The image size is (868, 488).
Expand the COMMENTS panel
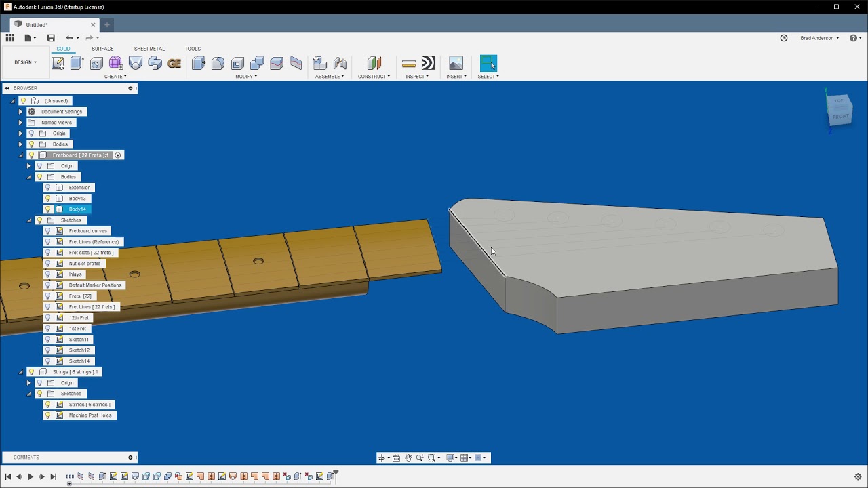[x=130, y=457]
